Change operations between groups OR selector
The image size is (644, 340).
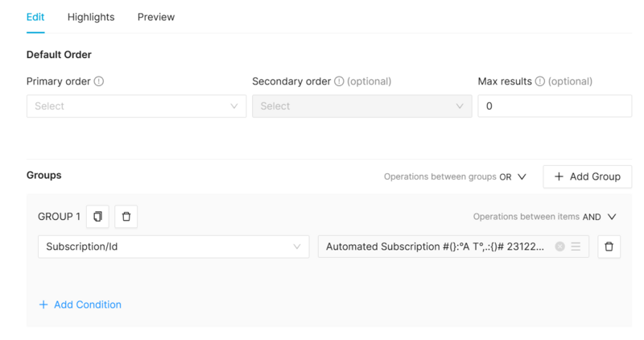513,176
